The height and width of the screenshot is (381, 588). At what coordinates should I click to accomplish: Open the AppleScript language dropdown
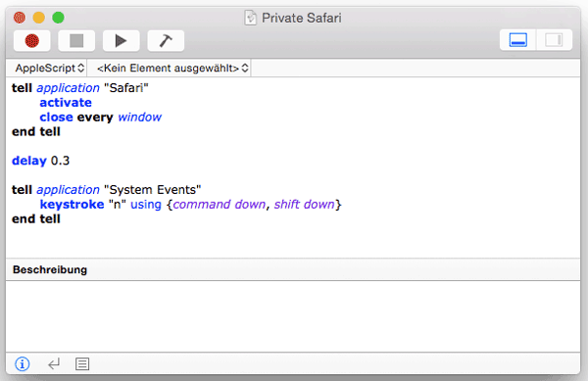[49, 69]
